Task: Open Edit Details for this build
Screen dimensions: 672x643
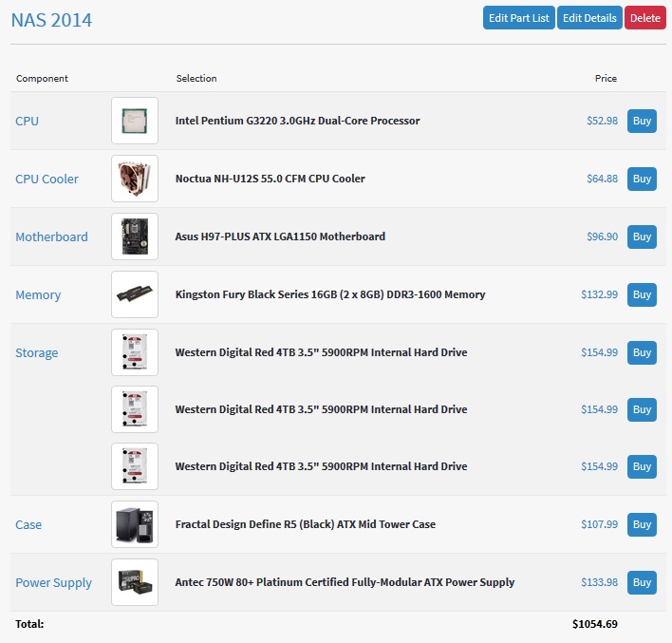Action: [588, 18]
